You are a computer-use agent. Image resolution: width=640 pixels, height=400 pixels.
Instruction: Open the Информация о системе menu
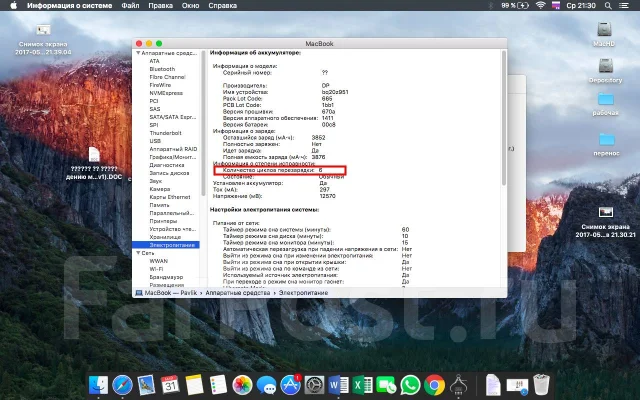coord(69,5)
